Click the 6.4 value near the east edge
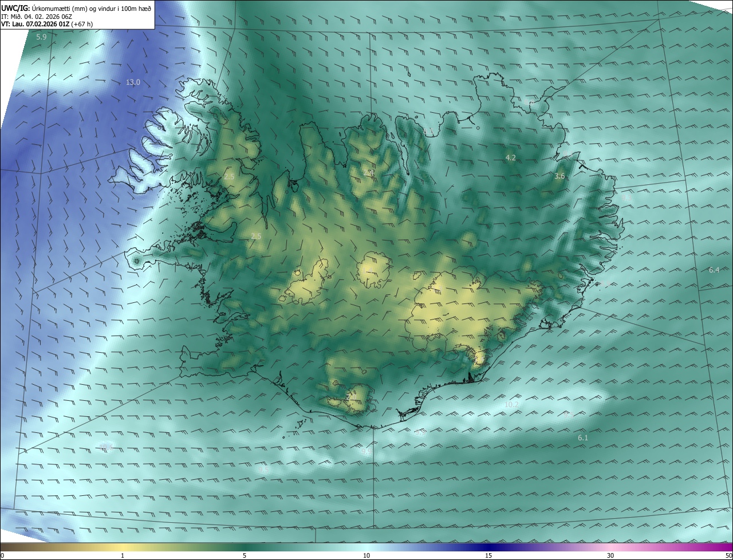 click(x=714, y=270)
